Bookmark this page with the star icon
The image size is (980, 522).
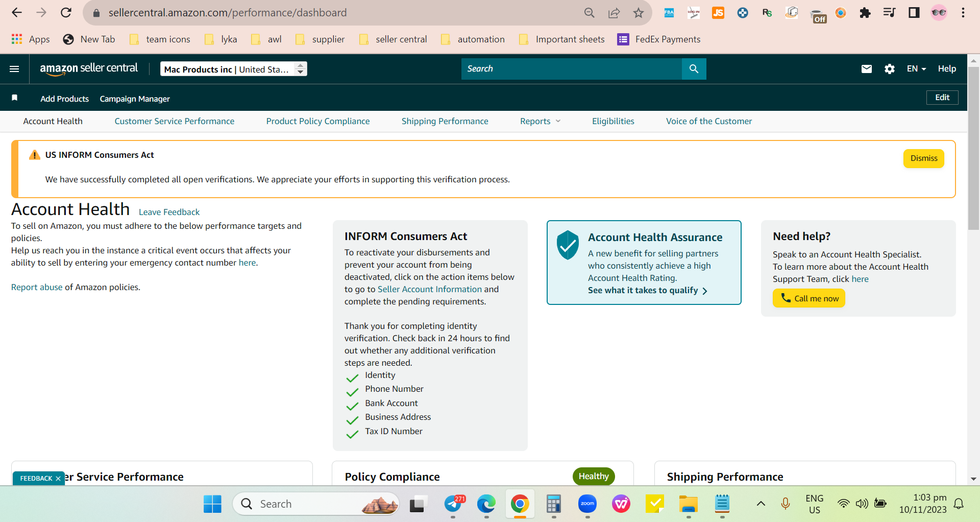[639, 13]
